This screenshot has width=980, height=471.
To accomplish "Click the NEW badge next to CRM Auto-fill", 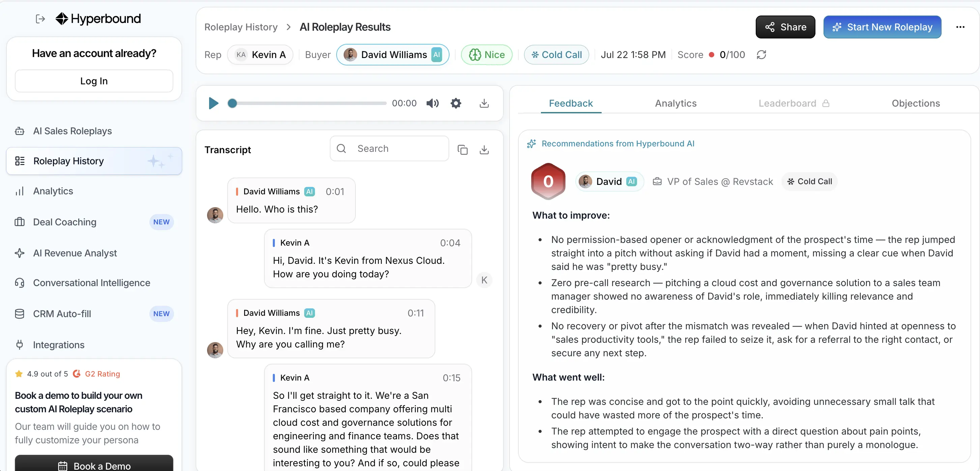I will 161,314.
